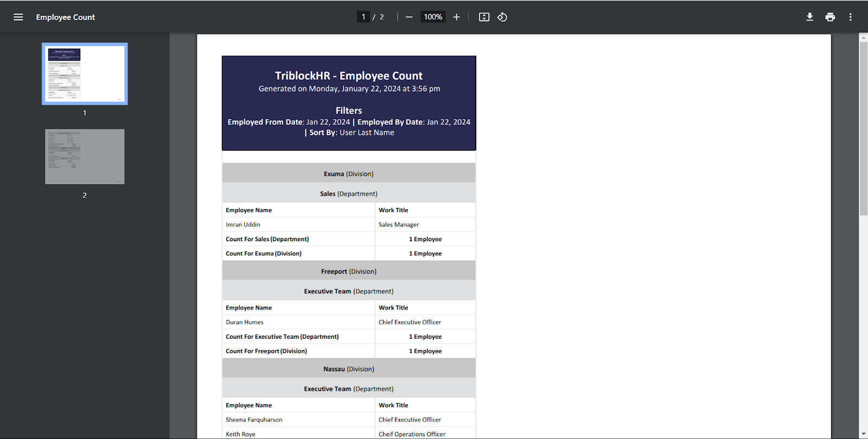Click the 'Generated on Monday, January 22, 2024' line
This screenshot has height=439, width=868.
(349, 89)
